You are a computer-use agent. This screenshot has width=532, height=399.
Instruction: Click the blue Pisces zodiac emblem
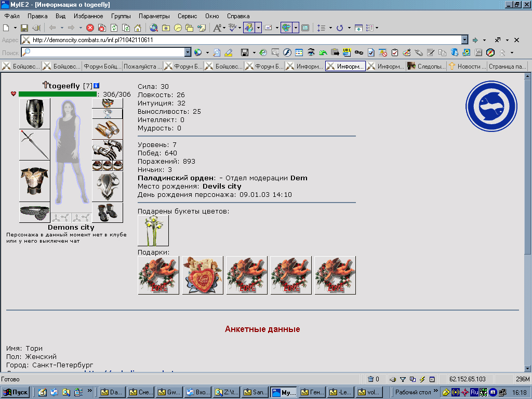[491, 106]
